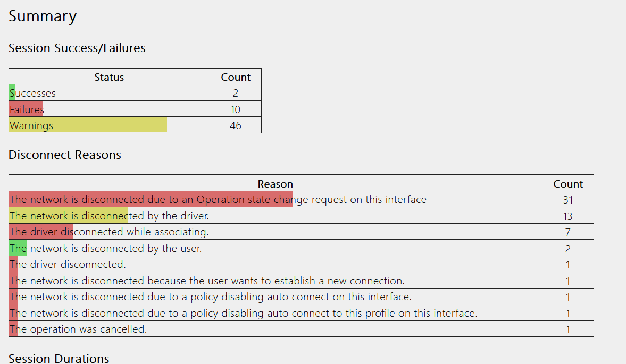This screenshot has height=364, width=626.
Task: Click the count 31 cell
Action: (x=567, y=199)
